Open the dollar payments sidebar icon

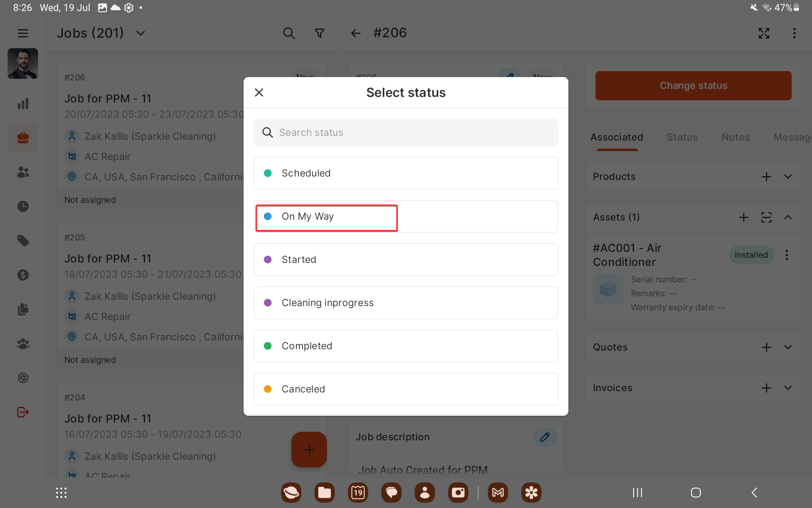coord(23,275)
